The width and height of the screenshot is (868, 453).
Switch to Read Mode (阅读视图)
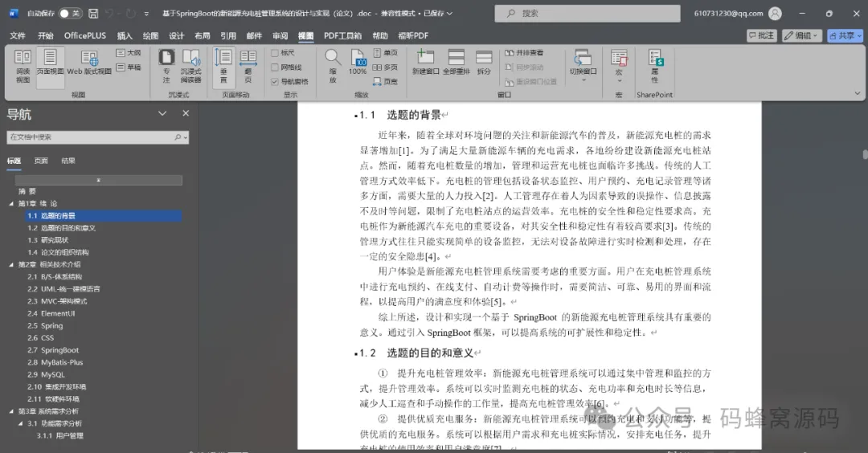(x=23, y=67)
